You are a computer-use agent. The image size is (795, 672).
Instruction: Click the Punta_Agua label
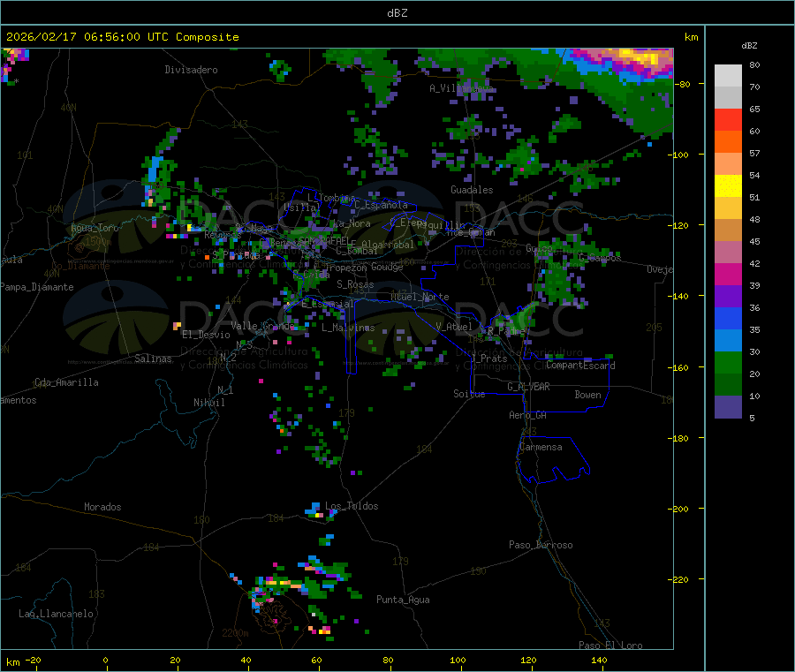click(x=403, y=600)
